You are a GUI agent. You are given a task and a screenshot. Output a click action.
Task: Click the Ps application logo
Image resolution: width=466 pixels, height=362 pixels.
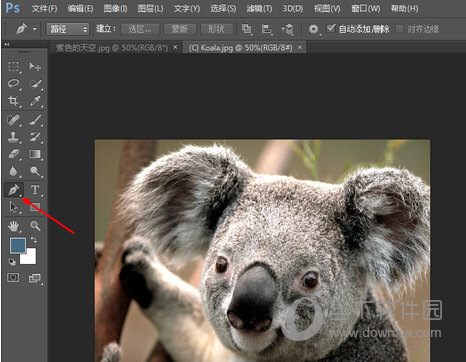(x=13, y=8)
